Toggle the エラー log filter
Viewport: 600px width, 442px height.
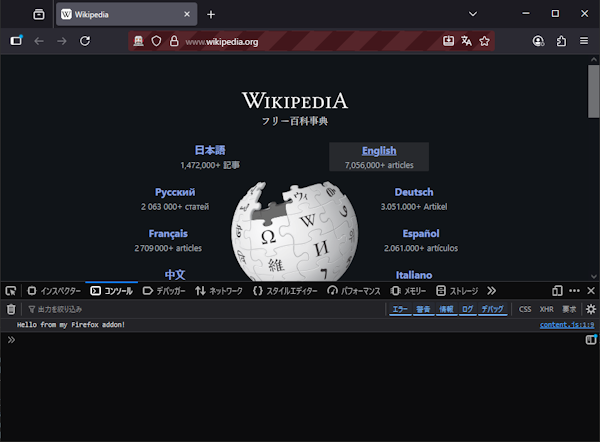(400, 310)
